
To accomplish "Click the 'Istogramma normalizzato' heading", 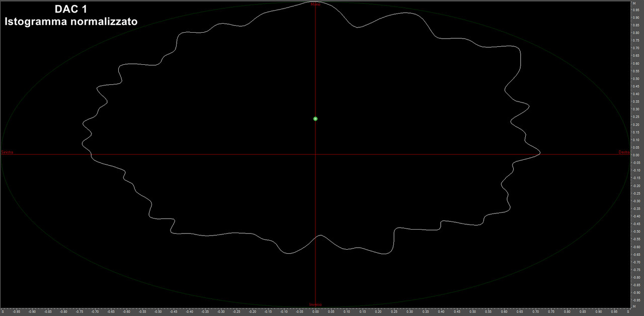I will point(70,22).
